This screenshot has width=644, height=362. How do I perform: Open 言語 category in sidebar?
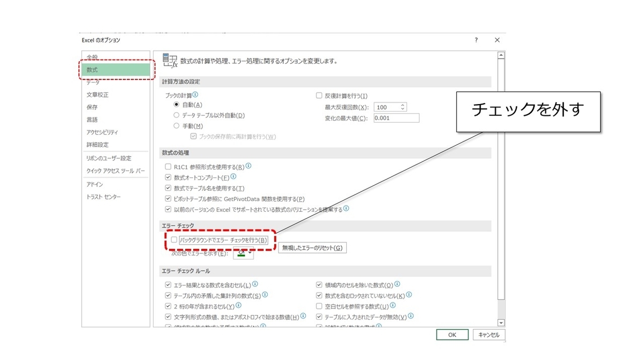point(115,120)
